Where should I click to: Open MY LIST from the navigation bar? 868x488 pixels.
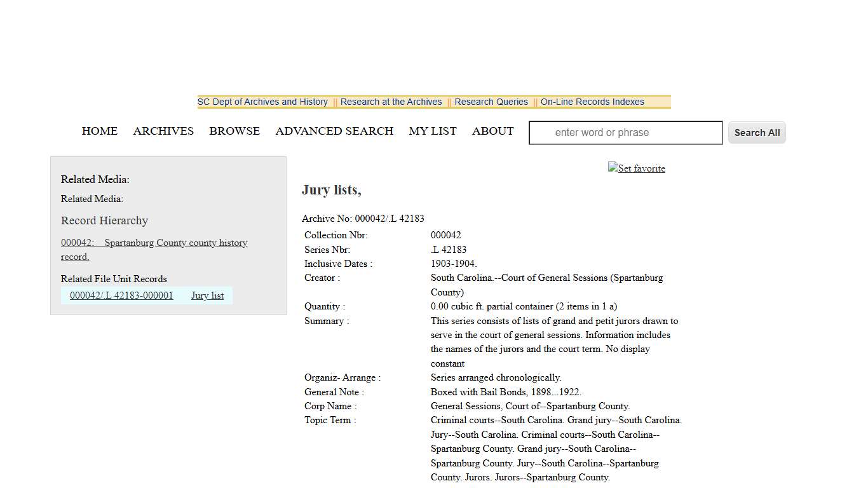(433, 131)
